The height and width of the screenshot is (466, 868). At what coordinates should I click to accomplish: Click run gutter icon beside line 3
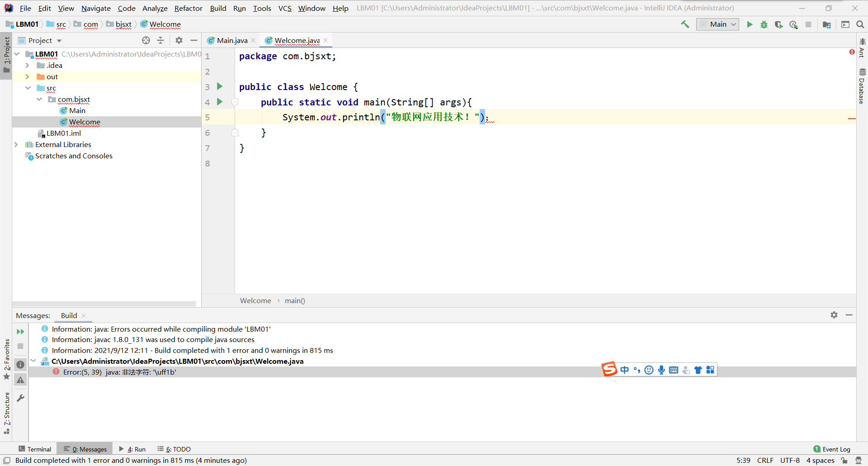tap(220, 86)
